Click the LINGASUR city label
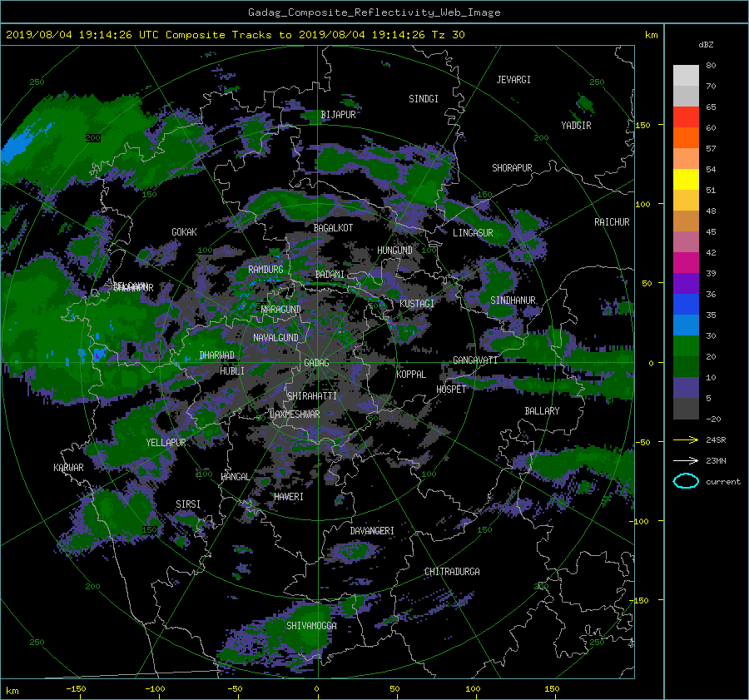The height and width of the screenshot is (700, 749). click(x=473, y=233)
